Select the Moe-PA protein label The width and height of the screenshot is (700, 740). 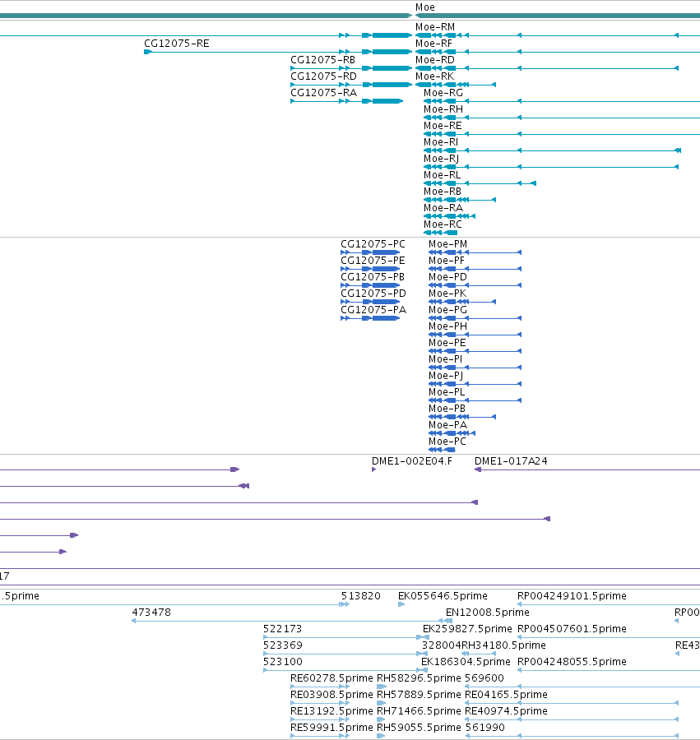(x=448, y=426)
